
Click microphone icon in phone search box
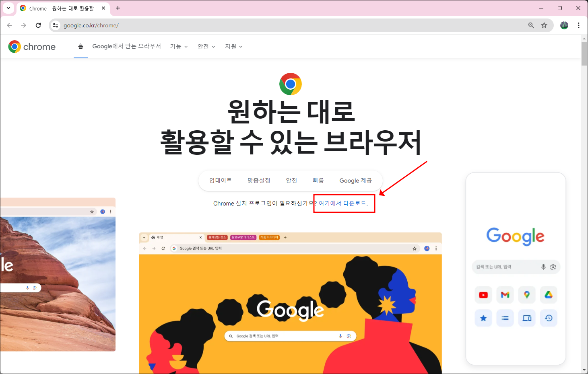tap(543, 267)
